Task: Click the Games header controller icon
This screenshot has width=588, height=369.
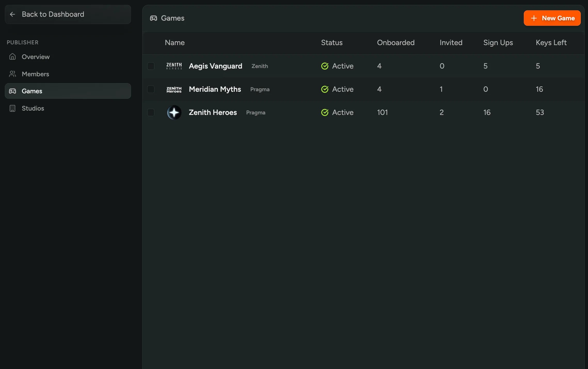Action: click(x=153, y=18)
